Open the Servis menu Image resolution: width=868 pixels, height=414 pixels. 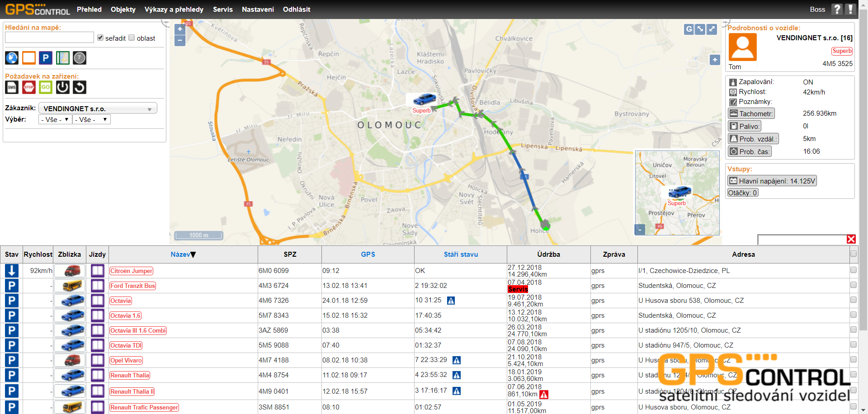coord(223,9)
